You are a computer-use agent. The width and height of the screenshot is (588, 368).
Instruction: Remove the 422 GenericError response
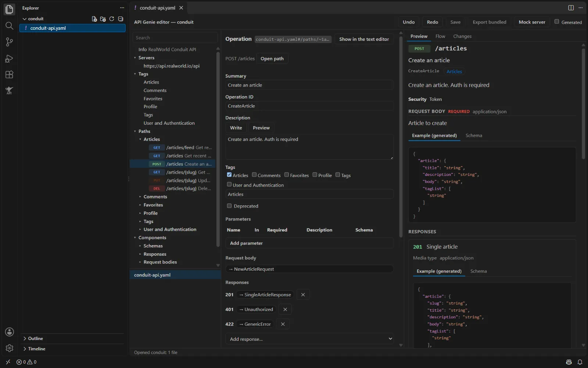point(283,324)
